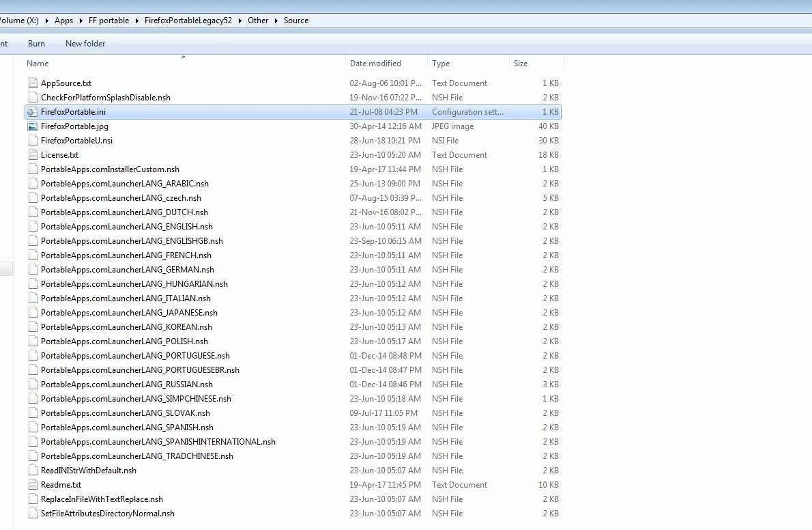This screenshot has height=530, width=812.
Task: Click the 18 KB size cell
Action: click(549, 155)
